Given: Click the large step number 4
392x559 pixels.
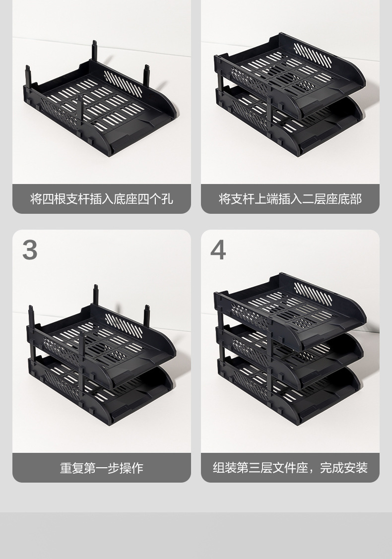Looking at the screenshot, I should click(x=218, y=250).
